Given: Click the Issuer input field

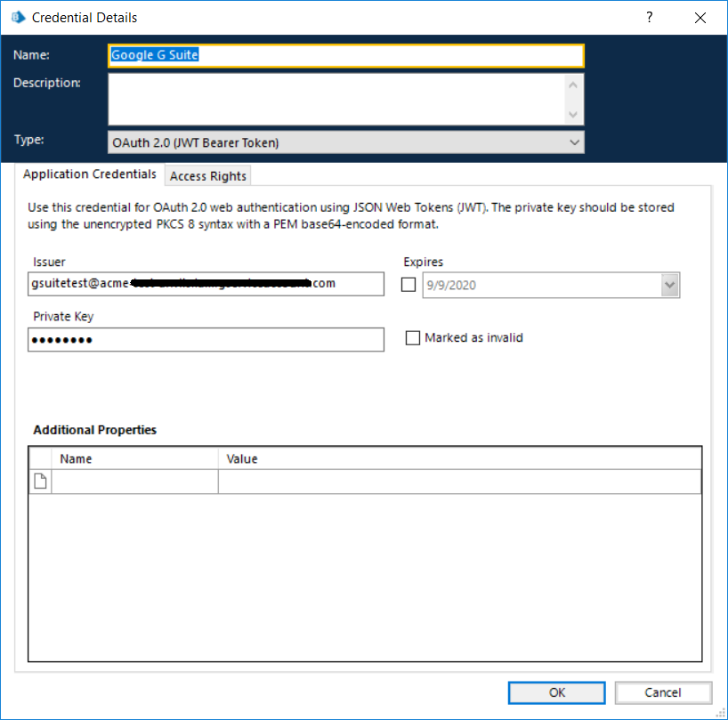Looking at the screenshot, I should click(206, 284).
